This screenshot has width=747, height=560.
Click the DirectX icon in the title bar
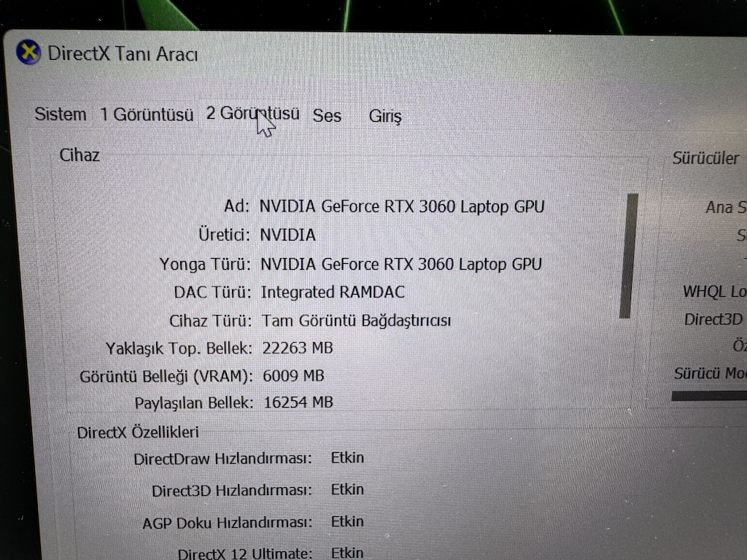point(28,52)
